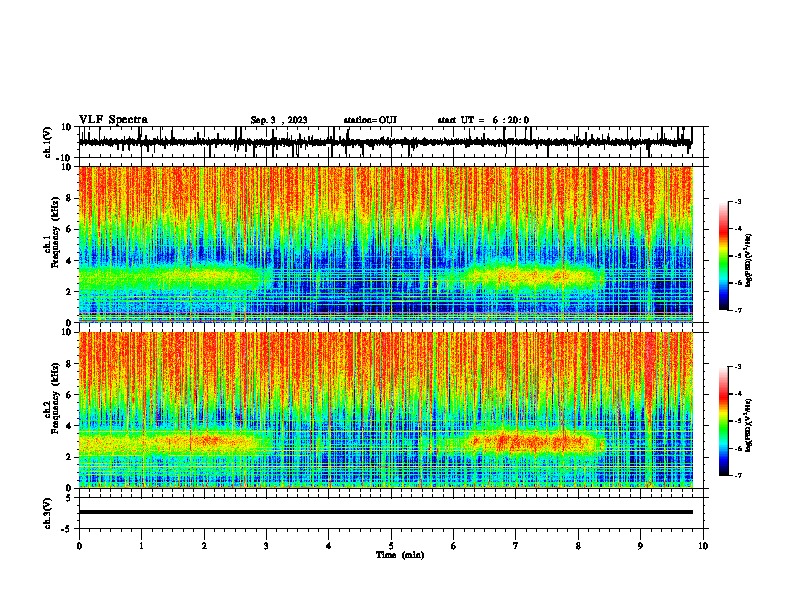Click the Time axis tick label "7"
Screen dimensions: 792x612
(x=516, y=546)
